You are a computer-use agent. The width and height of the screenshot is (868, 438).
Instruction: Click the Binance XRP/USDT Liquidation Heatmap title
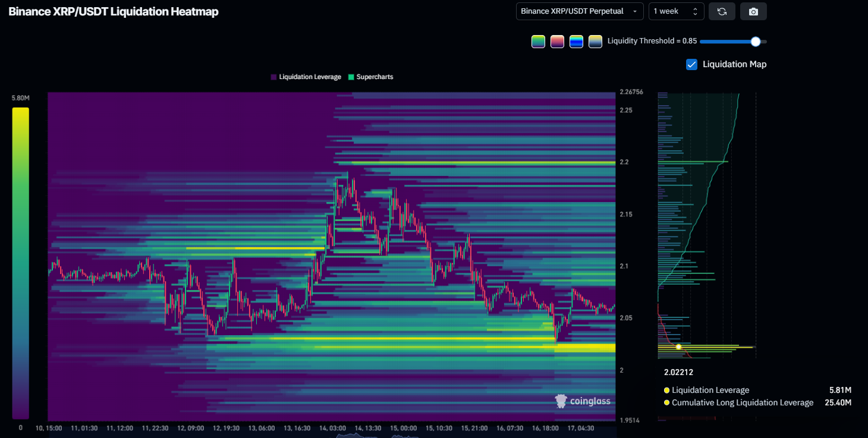click(x=113, y=11)
